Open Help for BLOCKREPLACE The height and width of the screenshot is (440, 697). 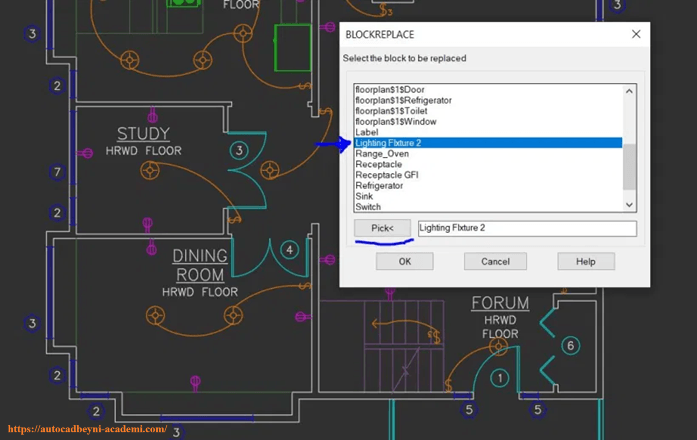586,261
